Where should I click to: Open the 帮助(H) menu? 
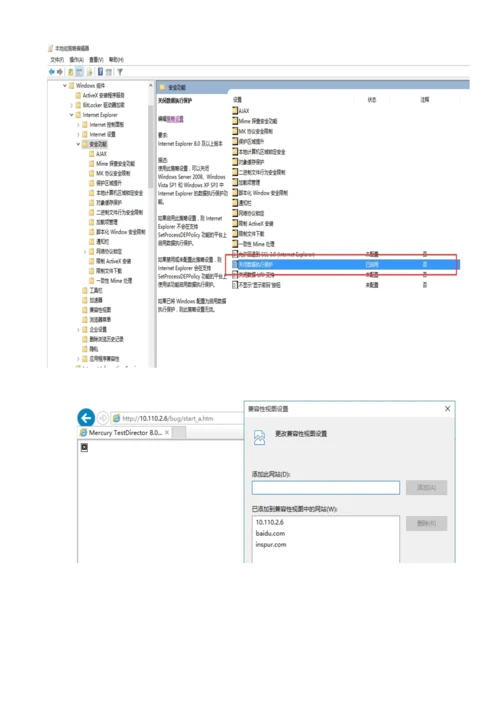pyautogui.click(x=116, y=60)
